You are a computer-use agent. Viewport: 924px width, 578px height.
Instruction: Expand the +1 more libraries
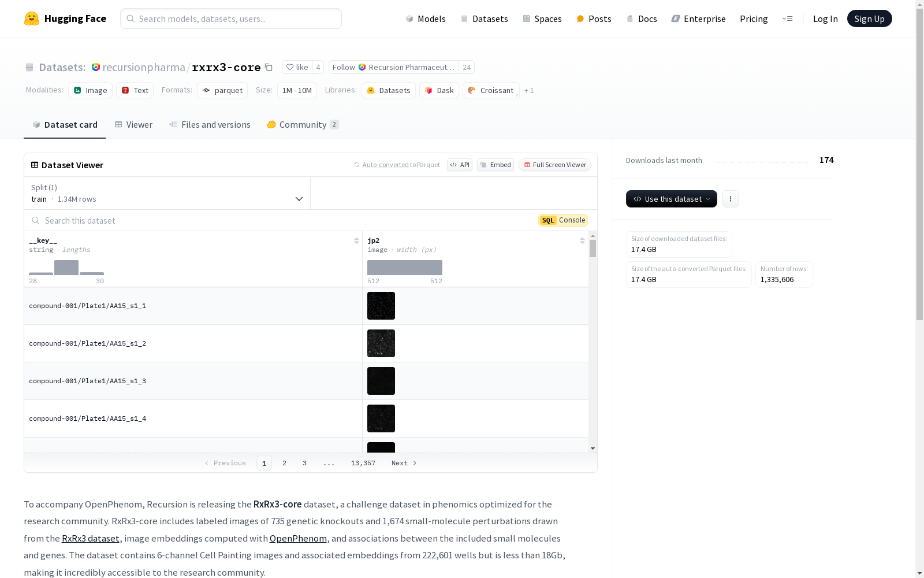529,91
